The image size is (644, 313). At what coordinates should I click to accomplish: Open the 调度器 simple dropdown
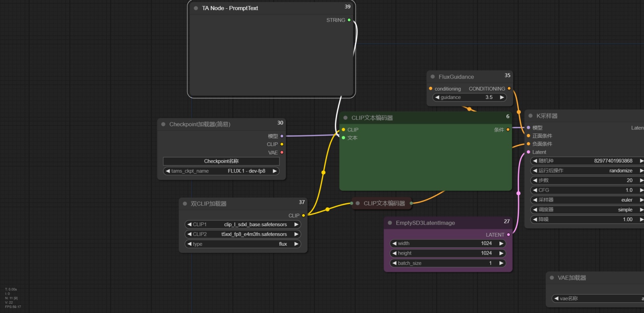coord(588,210)
